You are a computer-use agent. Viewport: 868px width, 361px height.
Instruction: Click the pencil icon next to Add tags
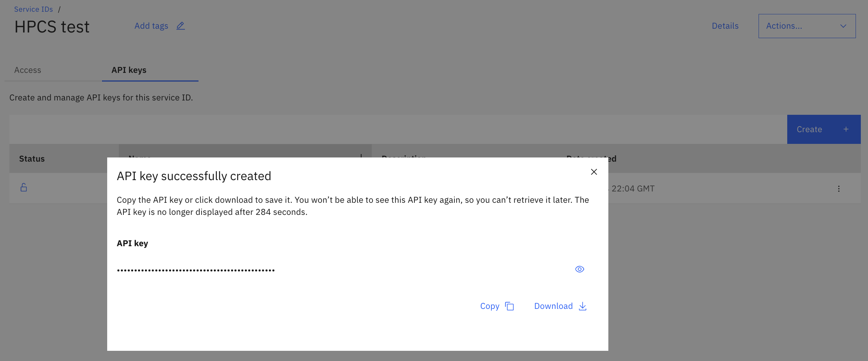pos(180,26)
